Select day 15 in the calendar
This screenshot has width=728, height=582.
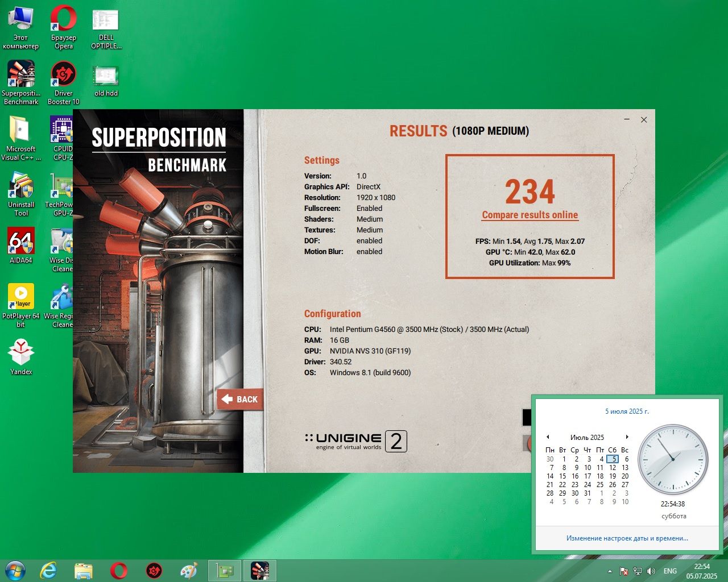point(562,476)
